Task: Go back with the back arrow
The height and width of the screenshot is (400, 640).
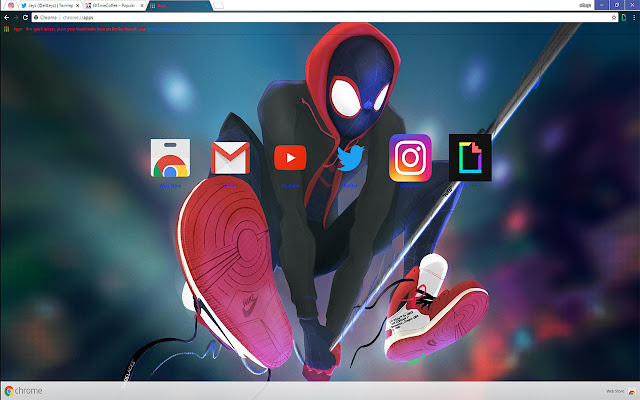Action: (x=6, y=17)
